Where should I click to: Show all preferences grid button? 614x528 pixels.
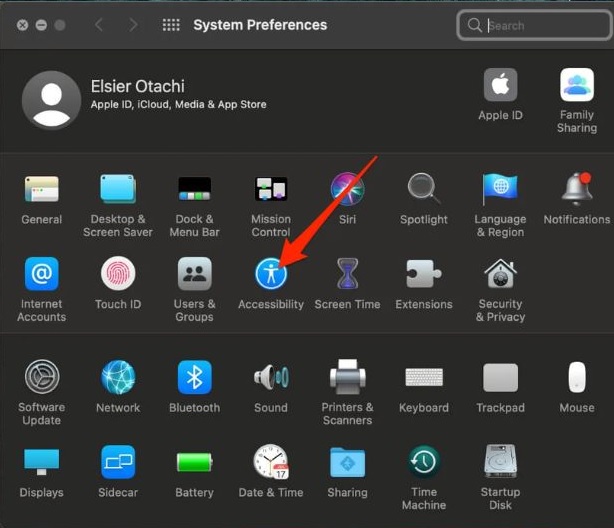pyautogui.click(x=171, y=25)
